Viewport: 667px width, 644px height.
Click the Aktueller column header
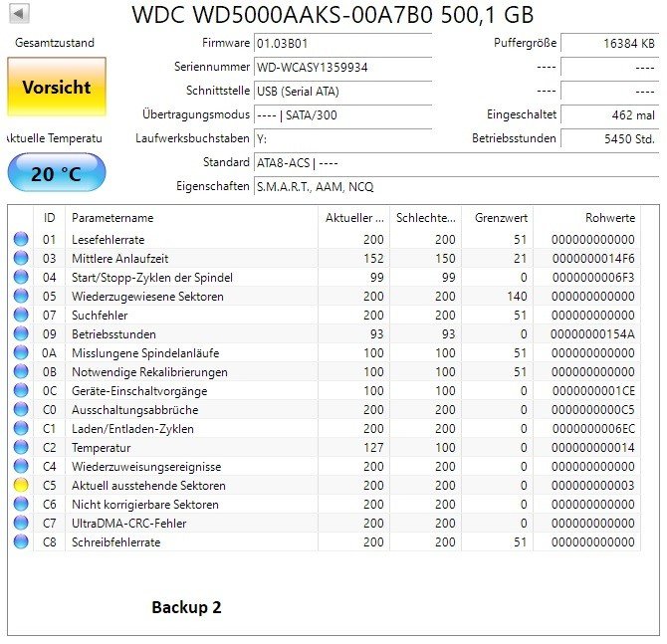coord(354,218)
